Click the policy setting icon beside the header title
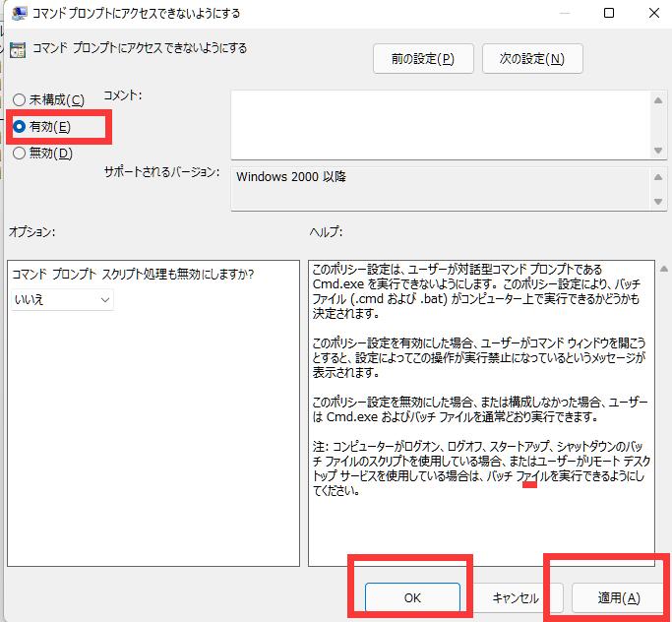 click(x=17, y=49)
